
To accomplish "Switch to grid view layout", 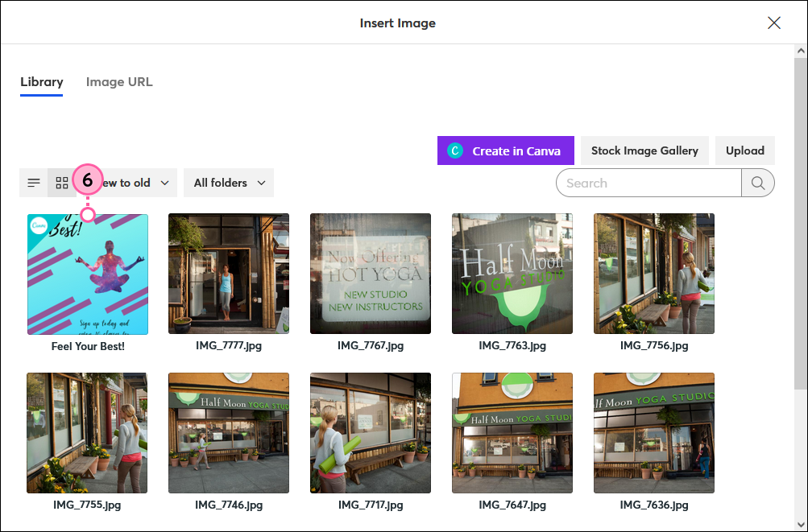I will point(62,183).
